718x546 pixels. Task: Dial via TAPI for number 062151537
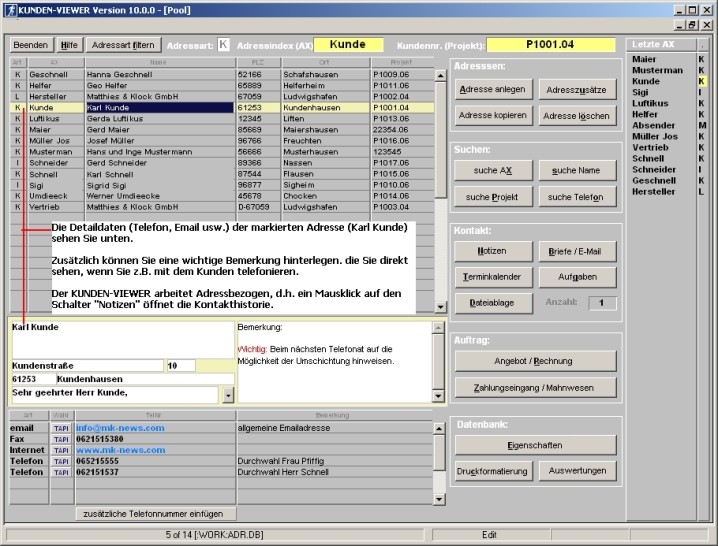[x=61, y=473]
